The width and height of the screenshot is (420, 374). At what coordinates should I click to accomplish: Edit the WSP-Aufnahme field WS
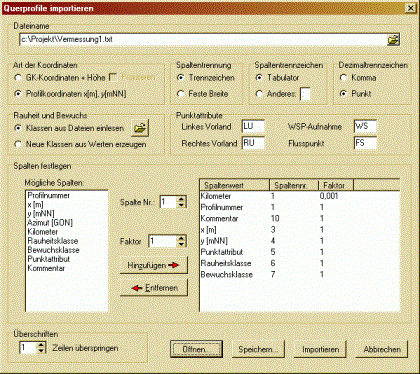click(365, 126)
